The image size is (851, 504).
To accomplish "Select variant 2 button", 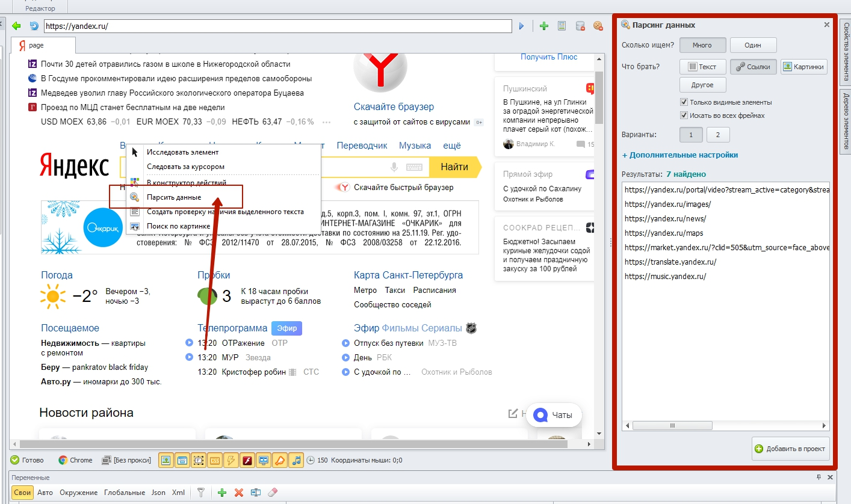I will click(718, 135).
